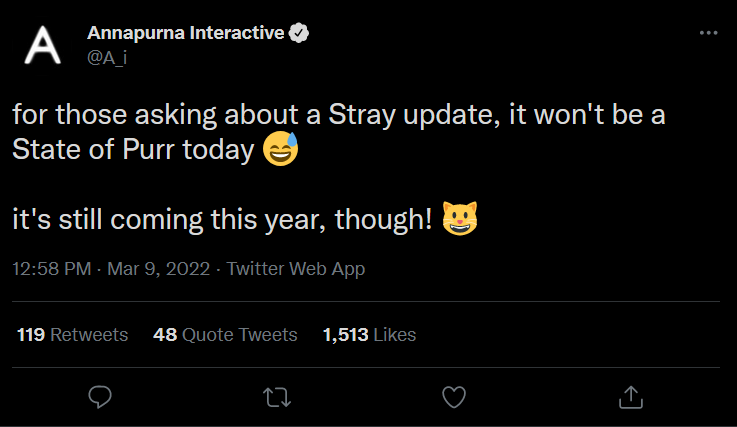Screen dimensions: 737x427
Task: Open the three-dot more options menu
Action: (708, 33)
